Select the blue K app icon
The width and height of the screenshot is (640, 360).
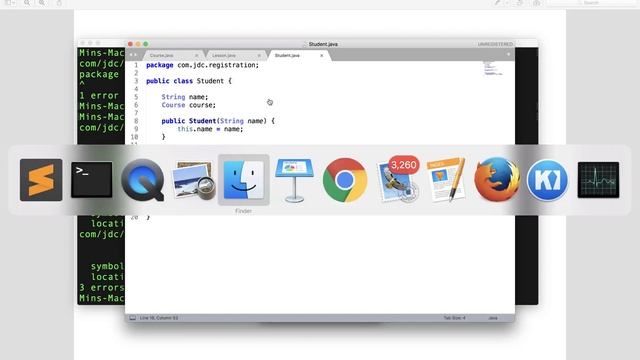tap(547, 180)
